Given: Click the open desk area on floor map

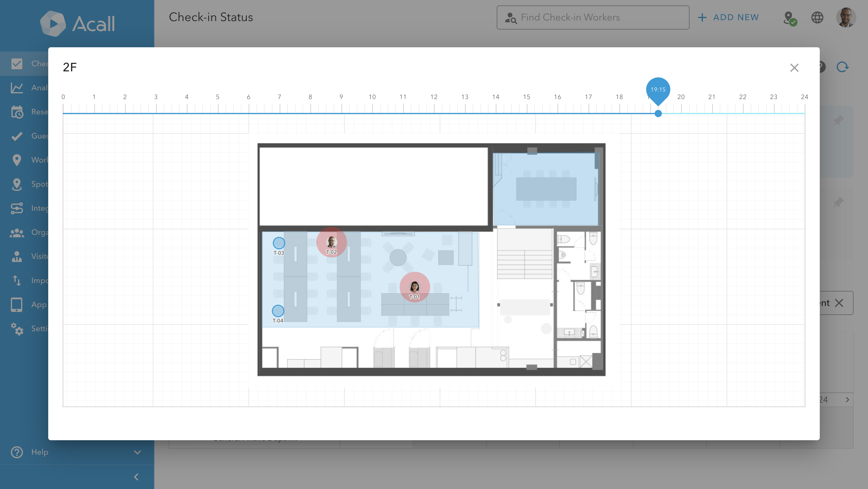Looking at the screenshot, I should pos(370,279).
